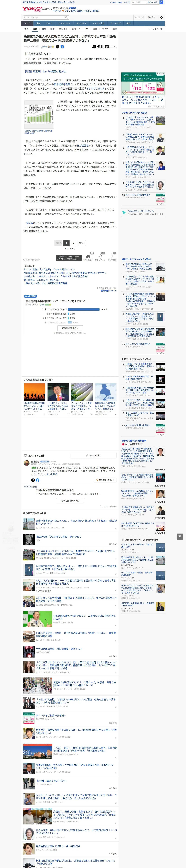Click the あなたの意見は？ button
Image resolution: width=186 pixels, height=868 pixels.
(70, 328)
